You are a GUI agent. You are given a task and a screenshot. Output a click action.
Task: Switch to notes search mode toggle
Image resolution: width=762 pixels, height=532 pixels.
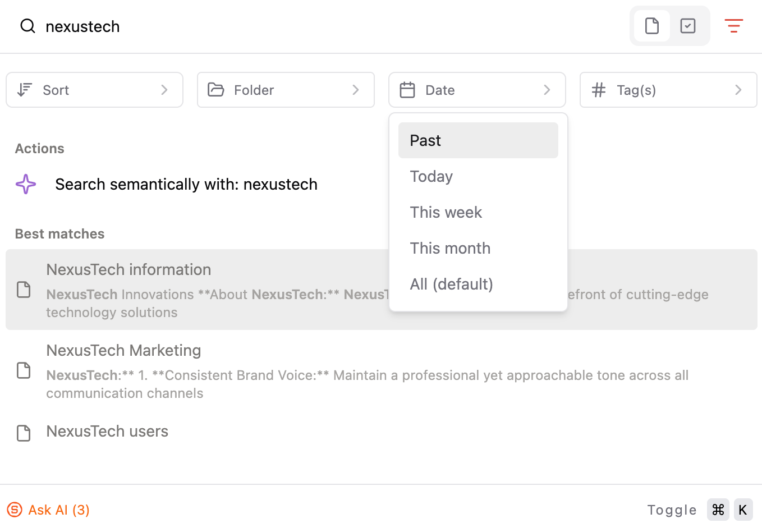652,26
